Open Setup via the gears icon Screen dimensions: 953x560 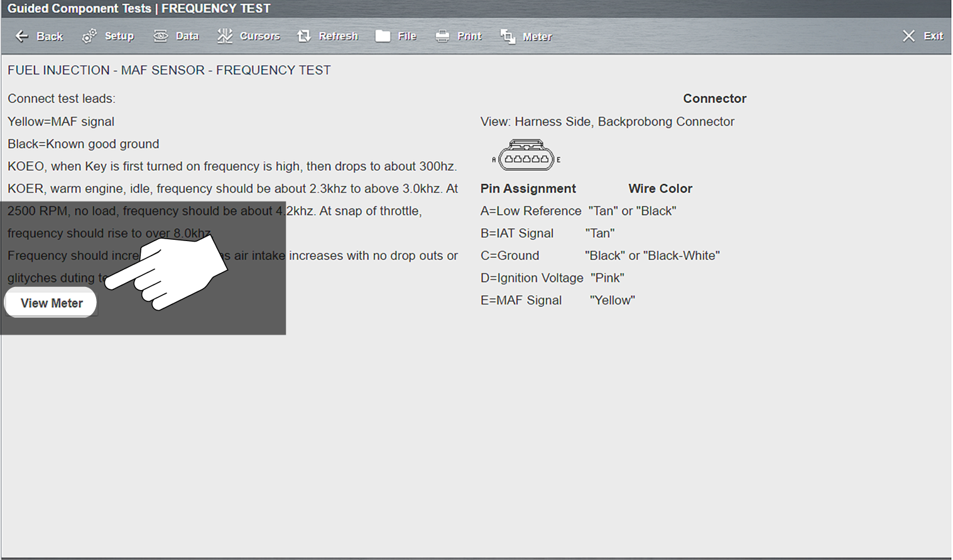89,36
